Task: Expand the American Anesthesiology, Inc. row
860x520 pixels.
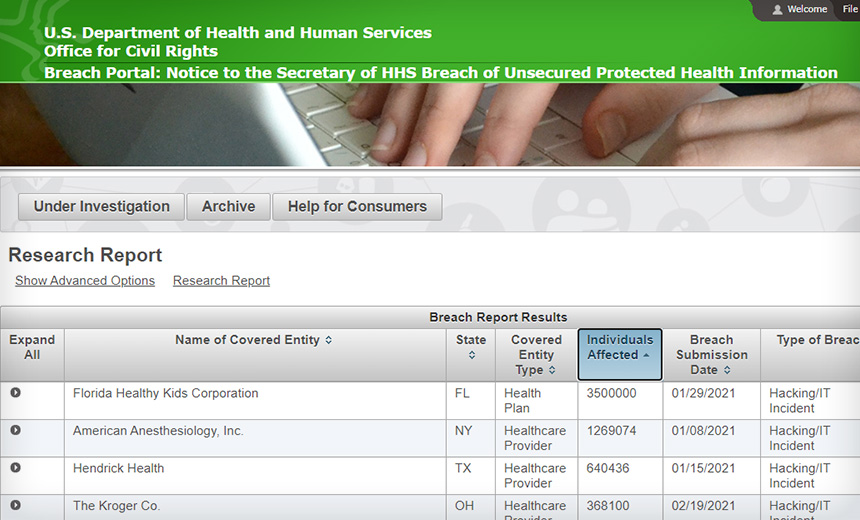Action: 15,430
